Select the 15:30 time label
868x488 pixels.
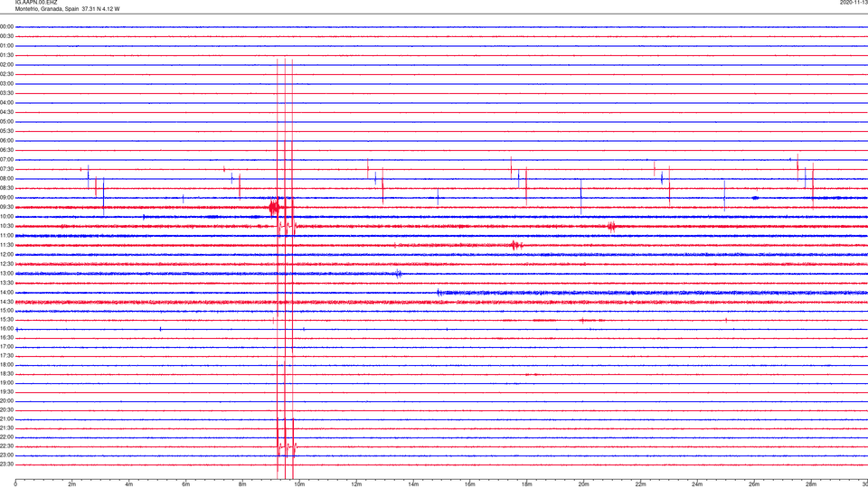coord(6,320)
